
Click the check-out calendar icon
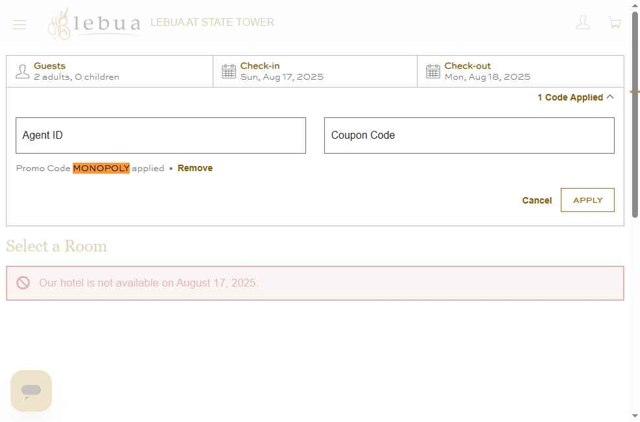pos(433,71)
